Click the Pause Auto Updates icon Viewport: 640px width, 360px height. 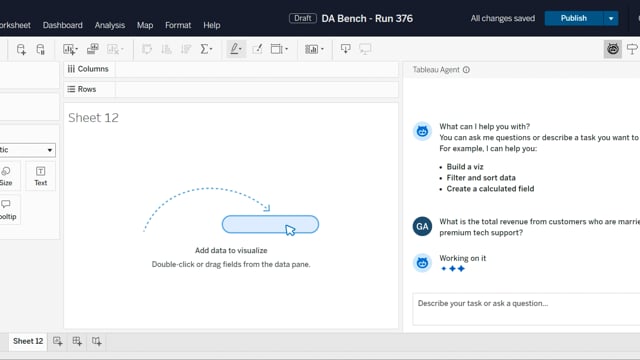(40, 49)
